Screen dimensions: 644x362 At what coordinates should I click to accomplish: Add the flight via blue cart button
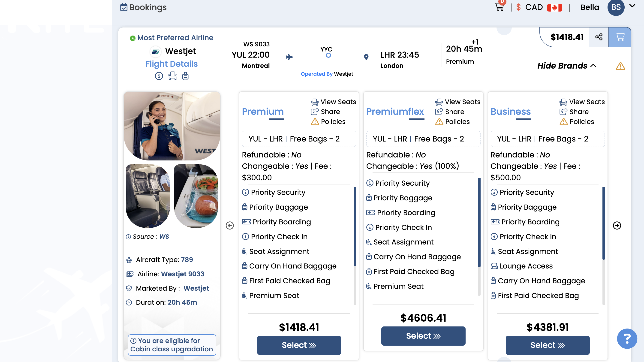tap(620, 37)
